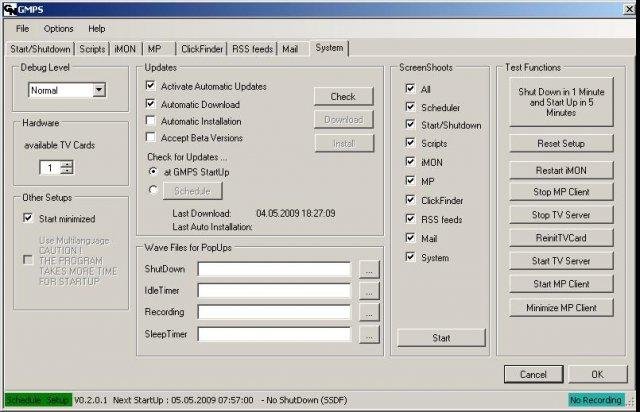The height and width of the screenshot is (412, 640).
Task: Open the Help menu
Action: 96,29
